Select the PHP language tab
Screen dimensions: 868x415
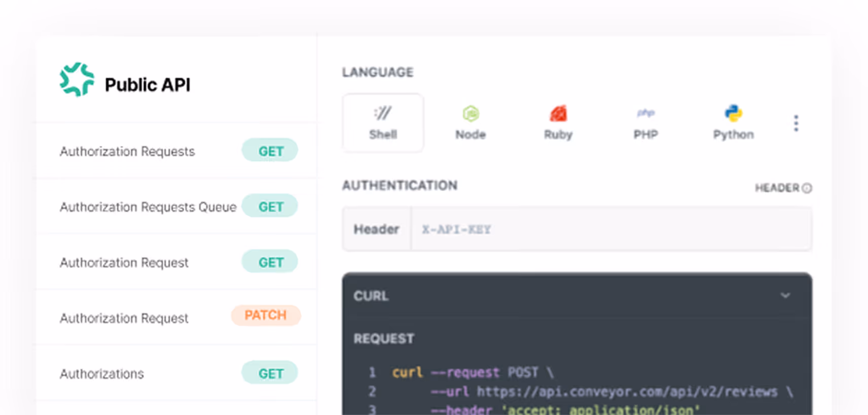[x=645, y=123]
